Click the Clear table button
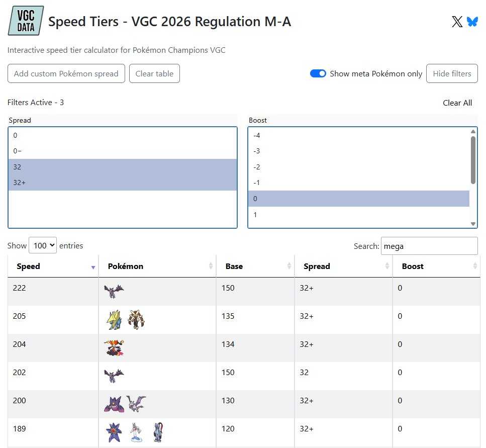486x448 pixels. [x=154, y=73]
